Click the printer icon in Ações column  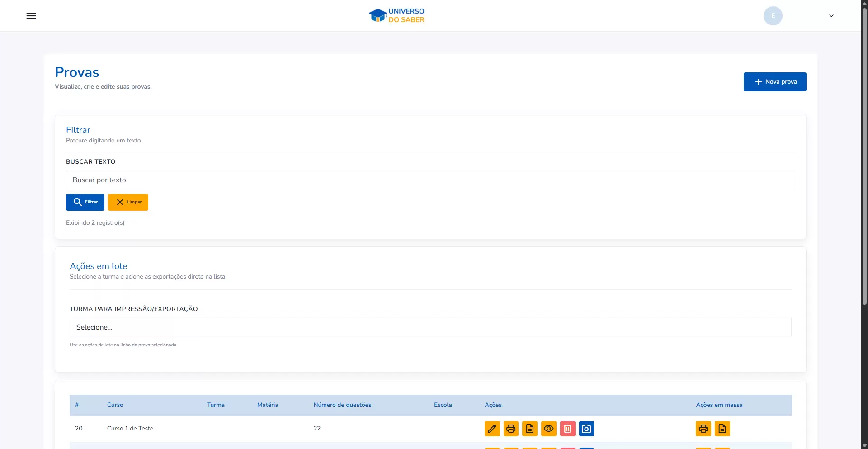pos(511,429)
